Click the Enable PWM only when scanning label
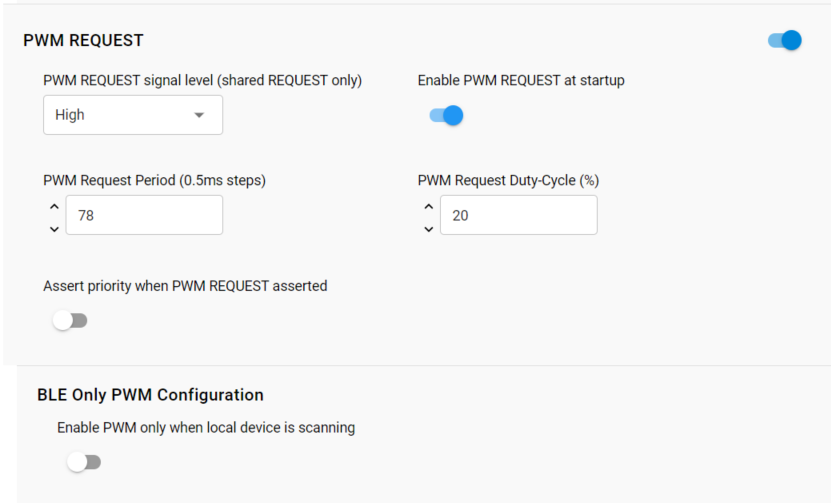Screen dimensions: 831x503 206,427
